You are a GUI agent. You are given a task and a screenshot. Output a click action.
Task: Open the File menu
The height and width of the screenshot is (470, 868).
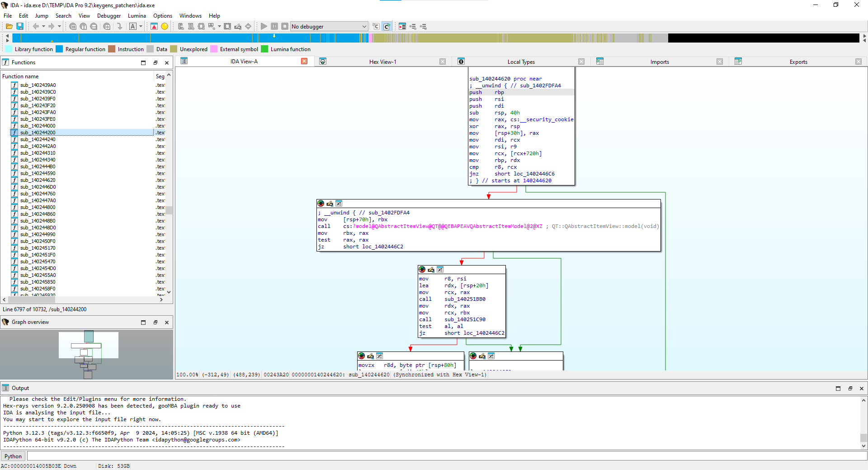click(8, 15)
